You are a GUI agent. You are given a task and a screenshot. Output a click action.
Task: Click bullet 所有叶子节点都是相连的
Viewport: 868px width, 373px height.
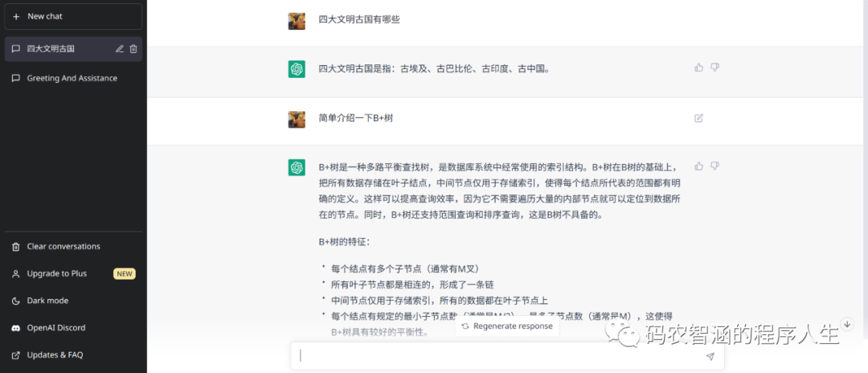click(x=412, y=285)
